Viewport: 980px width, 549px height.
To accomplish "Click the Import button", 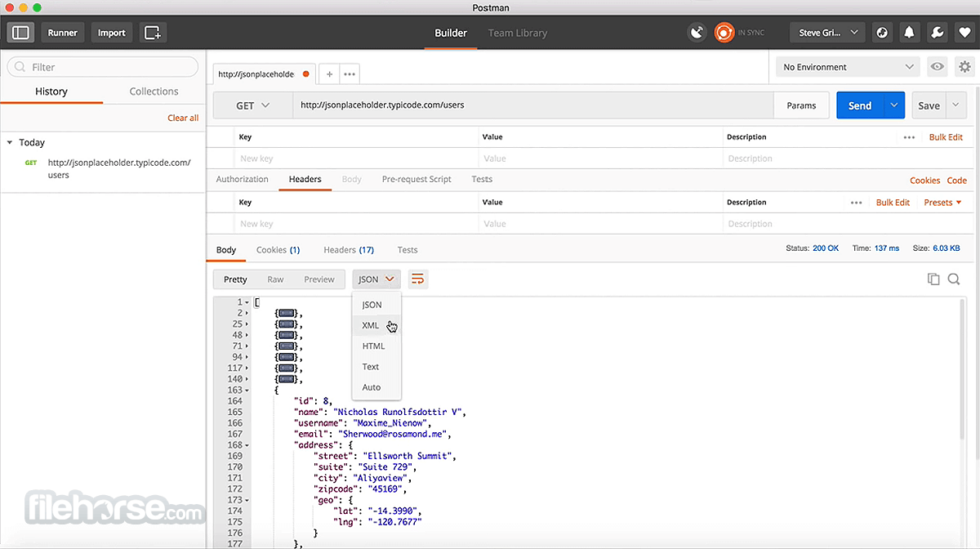I will 112,33.
